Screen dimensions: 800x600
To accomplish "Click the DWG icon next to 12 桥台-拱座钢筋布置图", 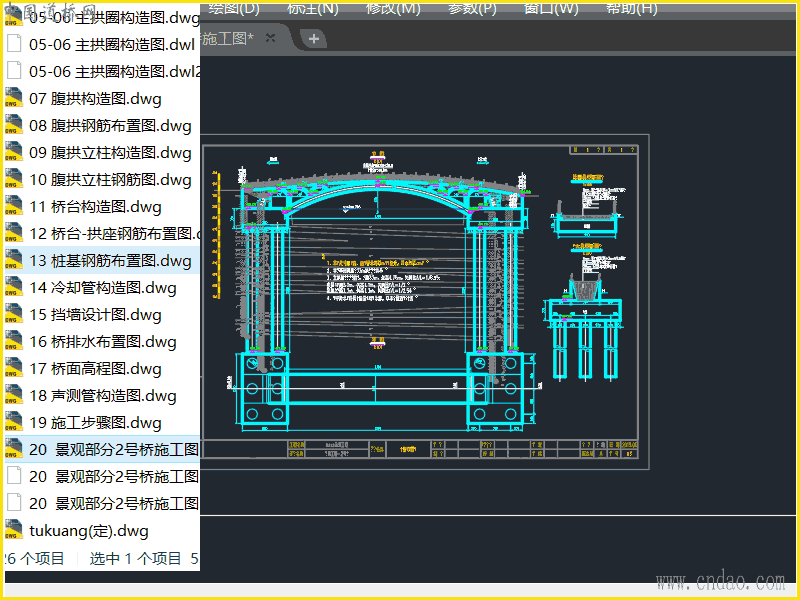I will coord(14,233).
